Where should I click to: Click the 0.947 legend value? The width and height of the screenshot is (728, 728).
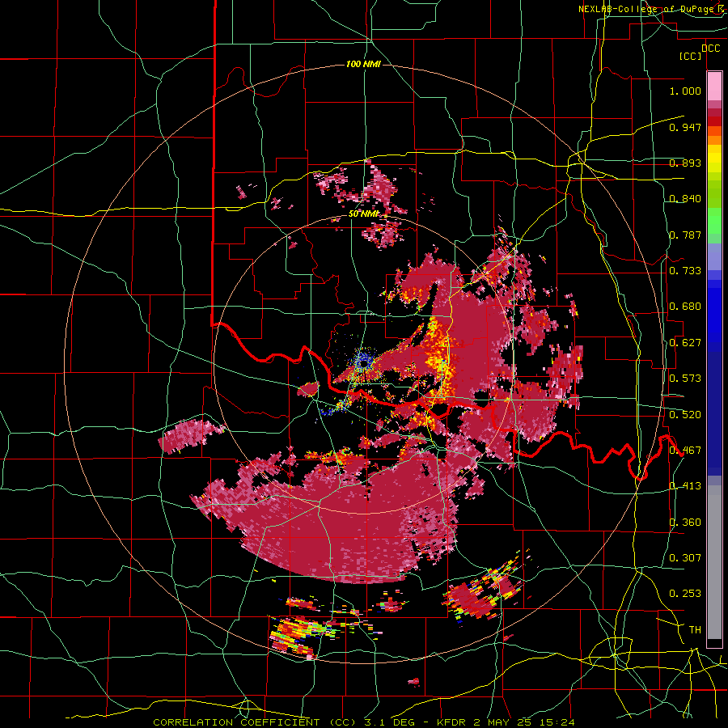685,127
